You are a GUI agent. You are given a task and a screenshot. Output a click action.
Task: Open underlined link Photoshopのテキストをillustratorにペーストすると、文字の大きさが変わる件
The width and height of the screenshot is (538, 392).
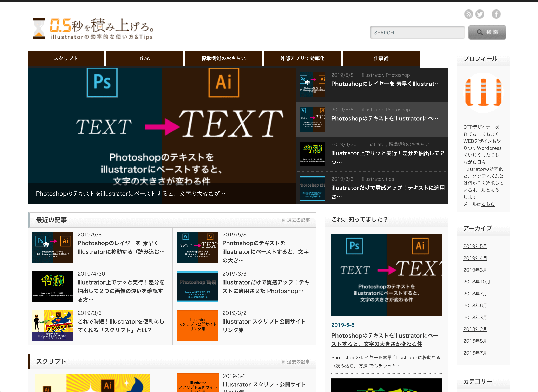point(385,340)
